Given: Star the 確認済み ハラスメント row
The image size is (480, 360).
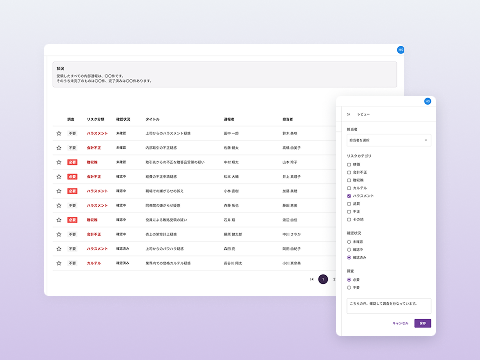Looking at the screenshot, I should pos(59,249).
